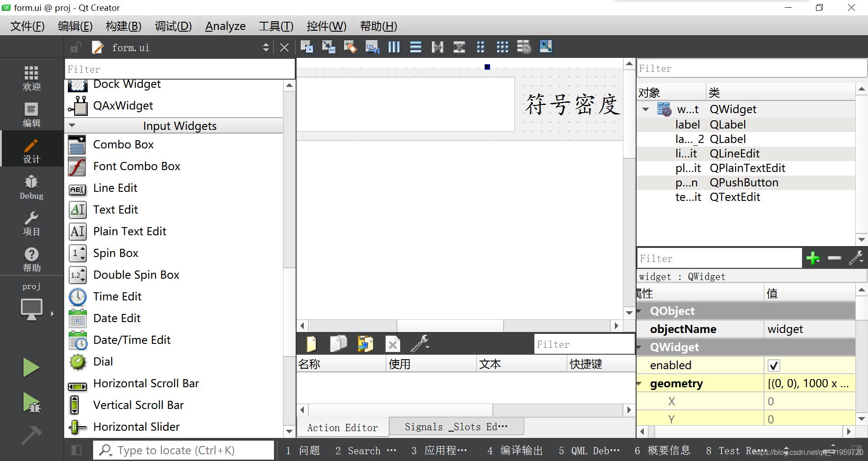This screenshot has height=461, width=868.
Task: Click the Lay Out Horizontally icon
Action: click(394, 47)
